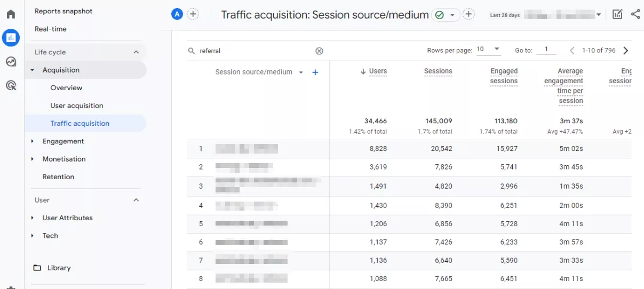
Task: Open the Library link
Action: [59, 268]
